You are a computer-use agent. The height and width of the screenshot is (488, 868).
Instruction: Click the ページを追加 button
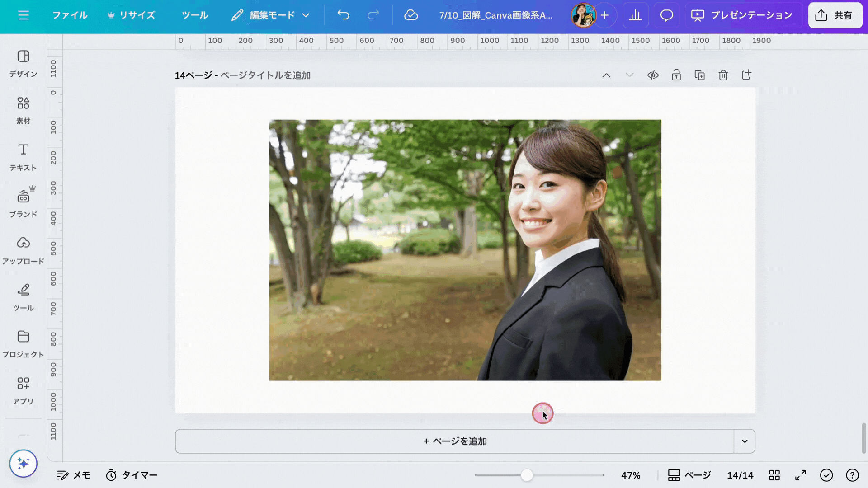pos(454,441)
